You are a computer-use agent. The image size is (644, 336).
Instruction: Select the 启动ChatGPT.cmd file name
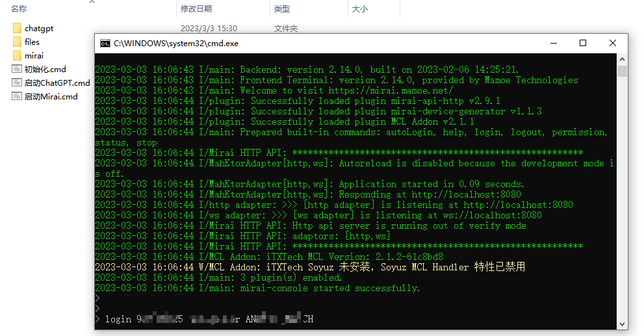coord(57,83)
